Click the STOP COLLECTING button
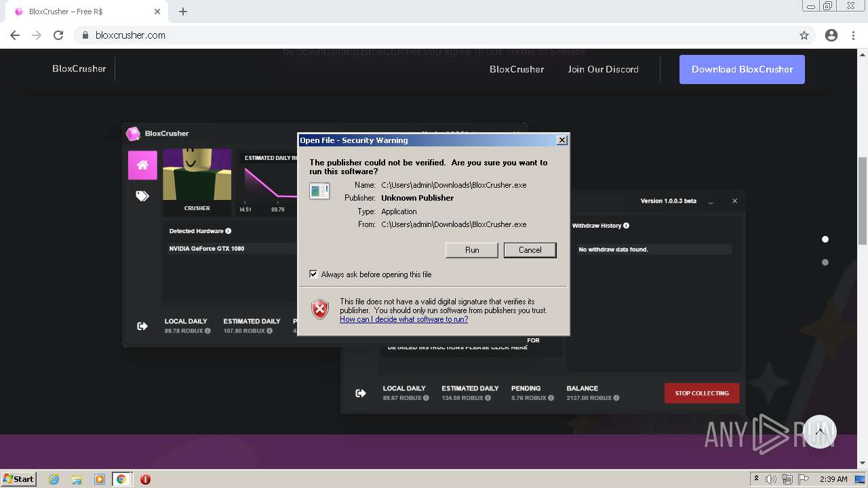 [x=702, y=393]
